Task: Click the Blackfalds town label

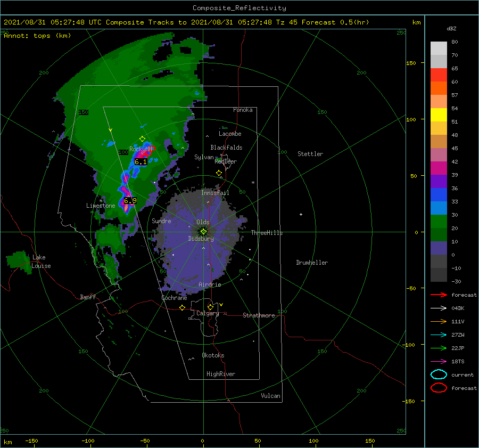Action: (226, 148)
